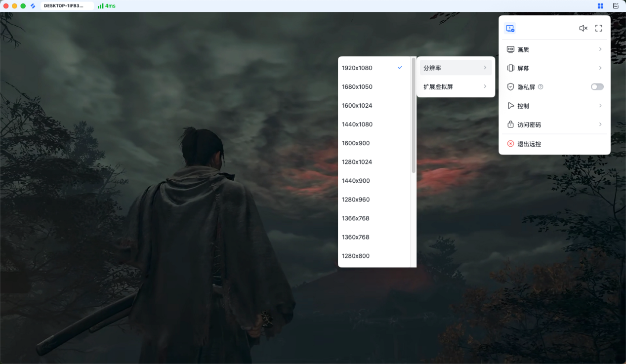Choose resolution 1280x800
This screenshot has width=626, height=364.
tap(374, 255)
